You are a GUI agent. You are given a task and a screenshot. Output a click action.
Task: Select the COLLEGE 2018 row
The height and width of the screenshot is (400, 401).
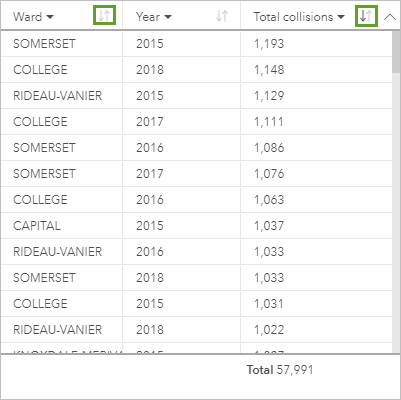[x=197, y=70]
